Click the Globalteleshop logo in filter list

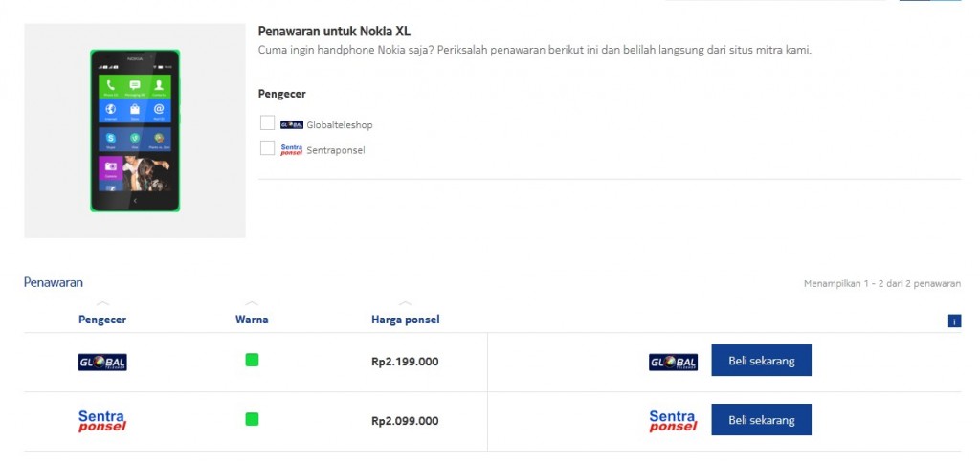coord(292,125)
